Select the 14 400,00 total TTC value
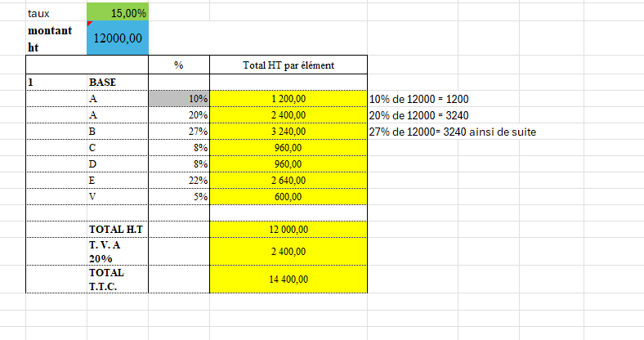 [288, 279]
